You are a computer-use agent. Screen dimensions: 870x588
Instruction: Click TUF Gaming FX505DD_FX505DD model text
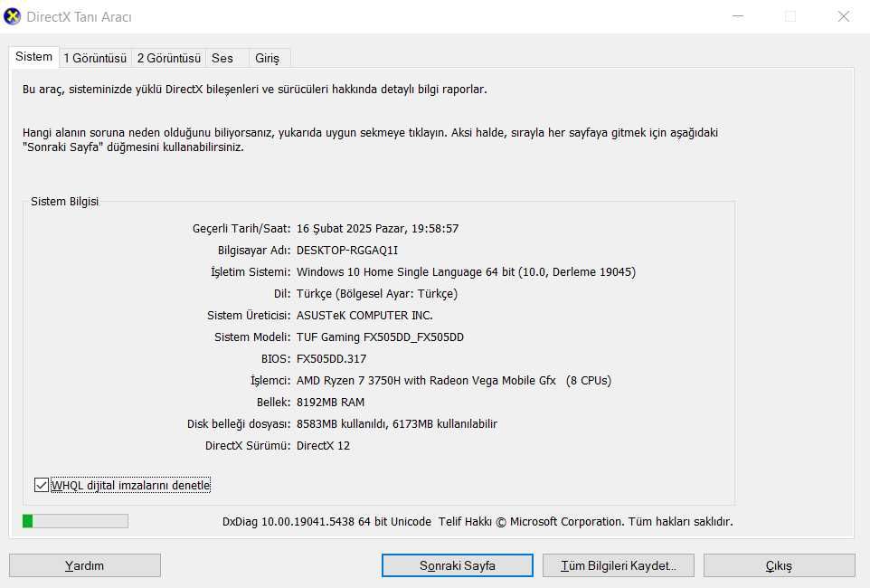[x=380, y=337]
